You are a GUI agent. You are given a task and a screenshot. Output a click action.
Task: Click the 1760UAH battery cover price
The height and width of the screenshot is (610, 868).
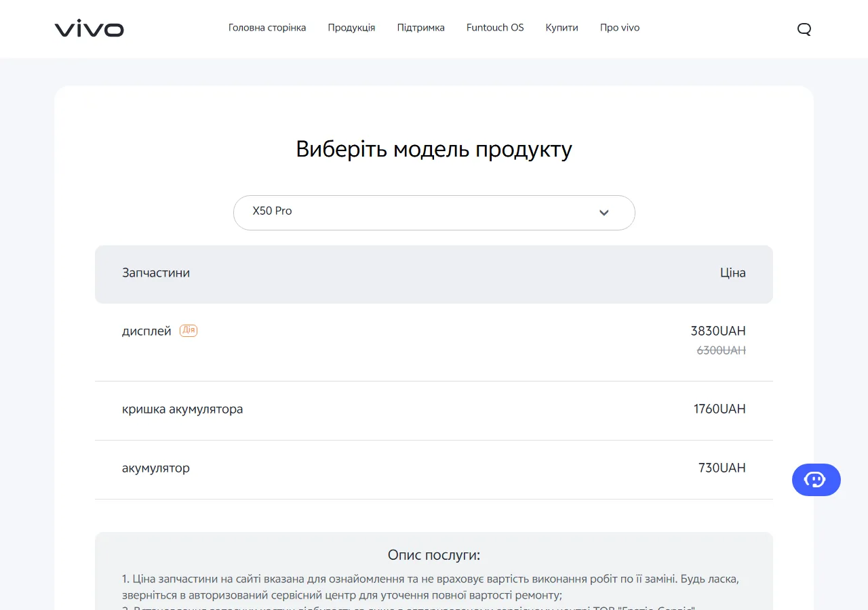pyautogui.click(x=719, y=409)
